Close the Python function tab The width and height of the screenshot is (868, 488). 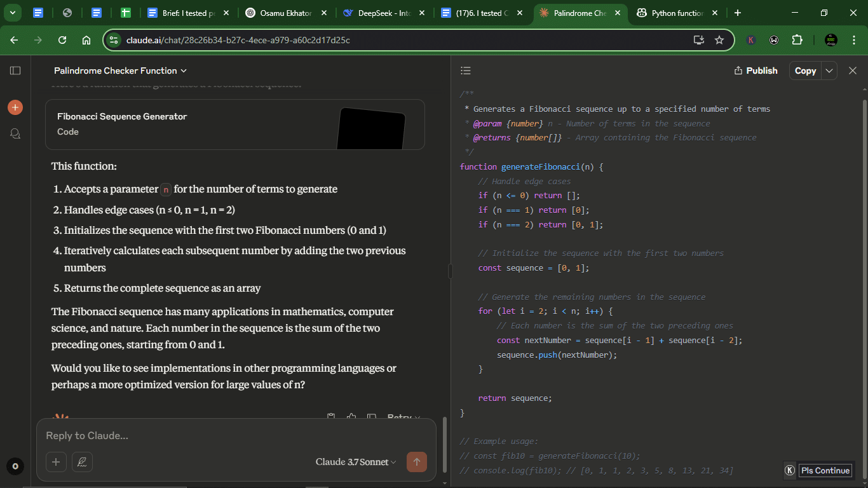pos(715,13)
